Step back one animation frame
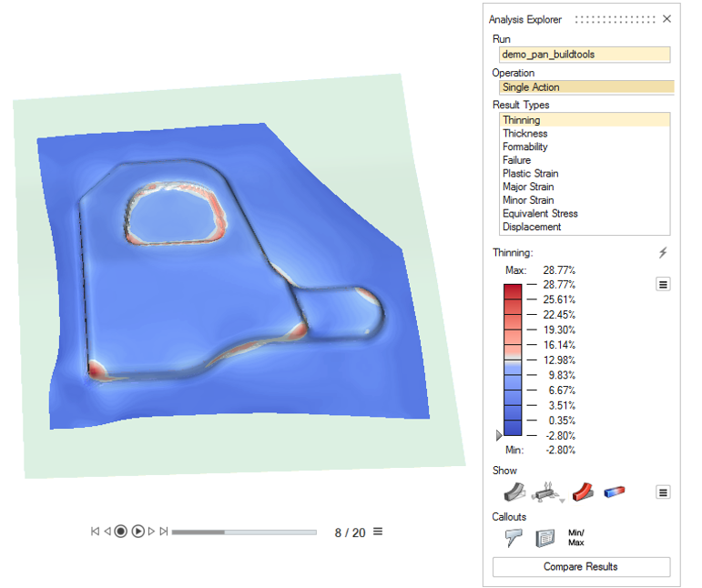The height and width of the screenshot is (588, 702). pyautogui.click(x=107, y=532)
